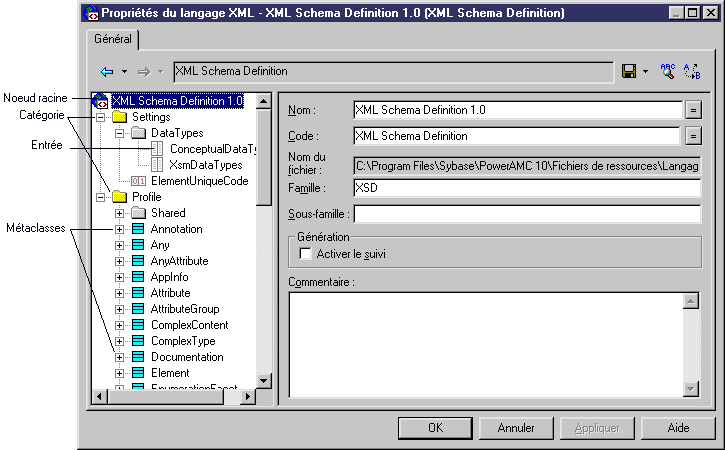Viewport: 725px width, 450px height.
Task: Expand the ComplexType metaclass
Action: coord(119,341)
